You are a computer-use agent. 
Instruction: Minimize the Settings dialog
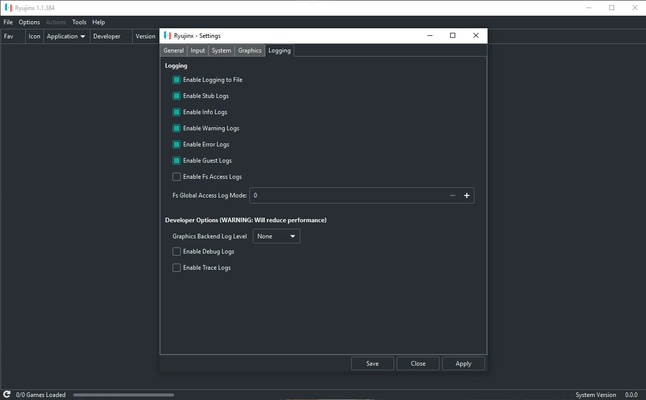[430, 35]
